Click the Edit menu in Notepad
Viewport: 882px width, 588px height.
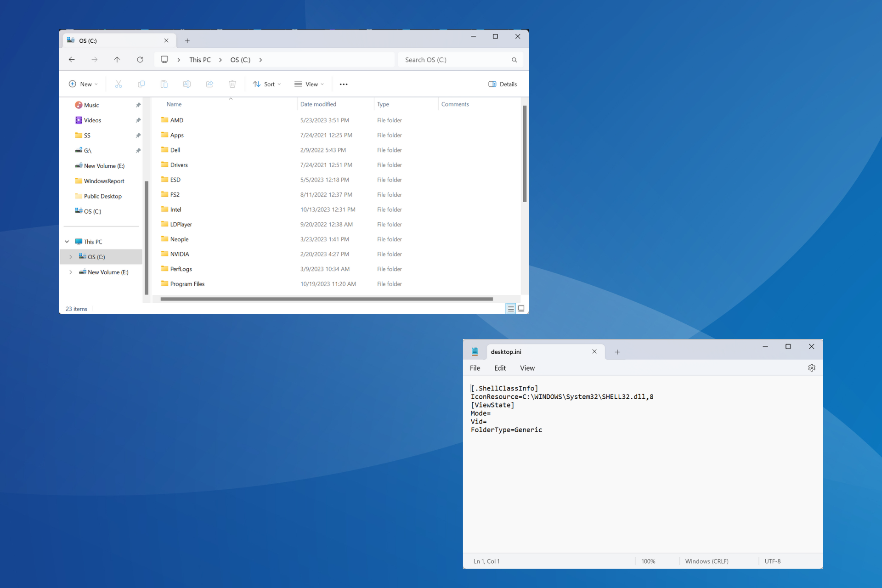500,367
